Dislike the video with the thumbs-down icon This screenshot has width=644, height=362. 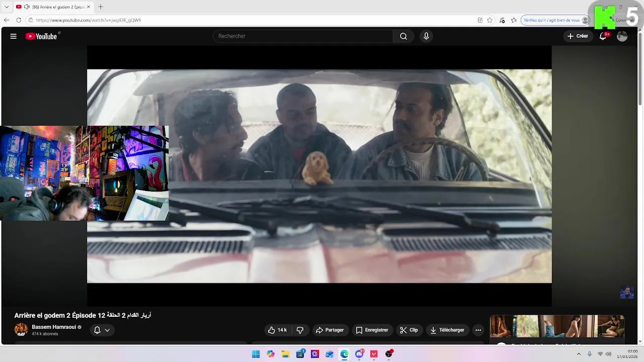[300, 330]
